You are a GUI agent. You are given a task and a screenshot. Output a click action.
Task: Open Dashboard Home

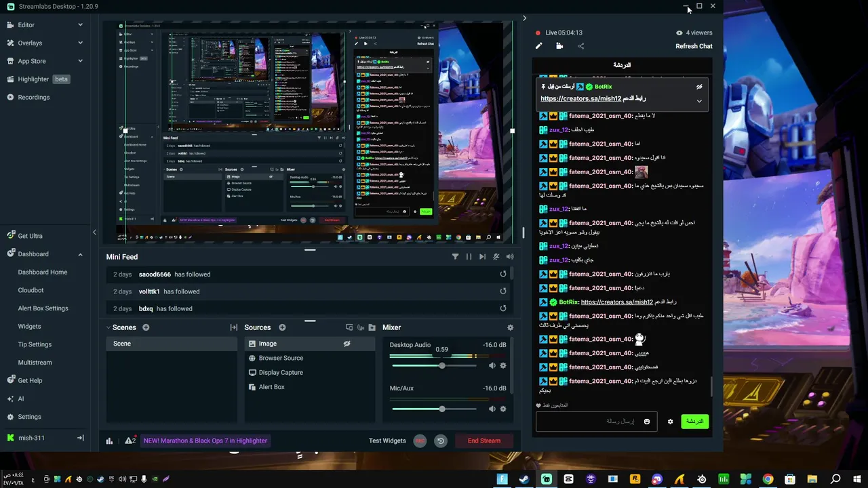(x=43, y=272)
